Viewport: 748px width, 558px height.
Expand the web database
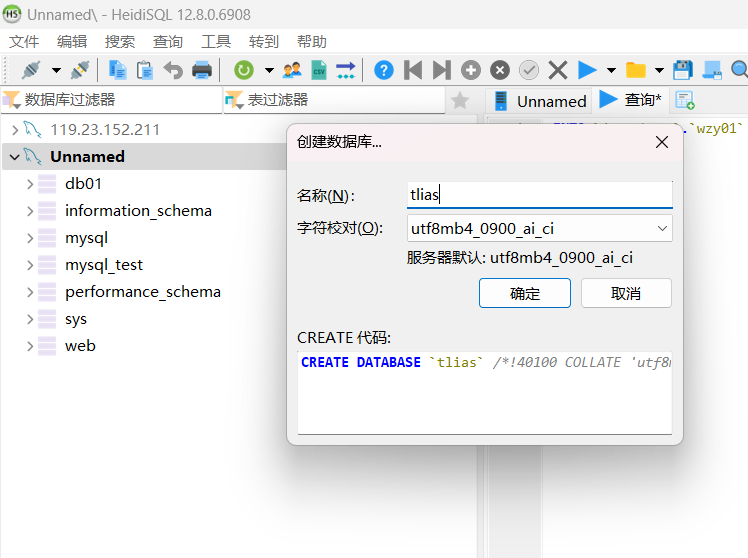click(x=30, y=346)
